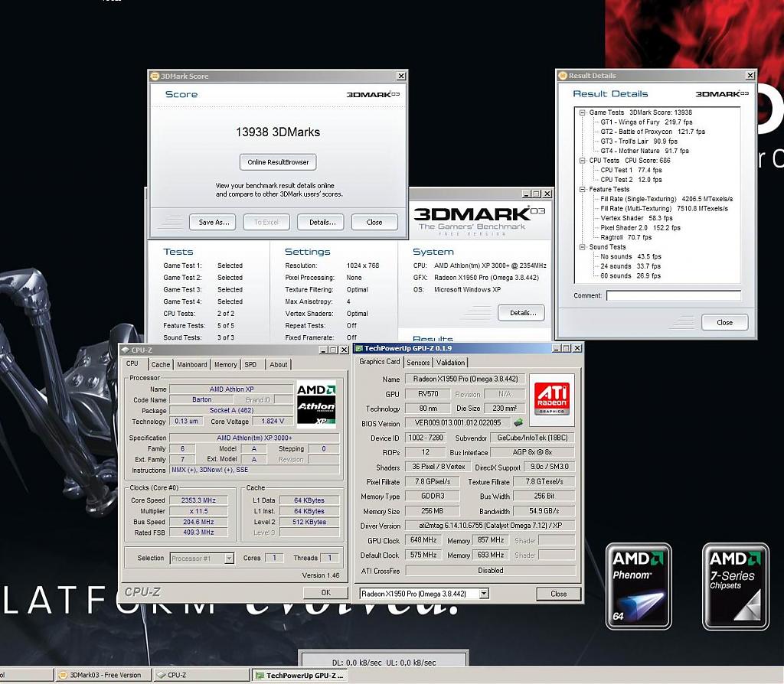Select GT4 - Mother Nature result row
Viewport: 784px width, 684px height.
(645, 151)
